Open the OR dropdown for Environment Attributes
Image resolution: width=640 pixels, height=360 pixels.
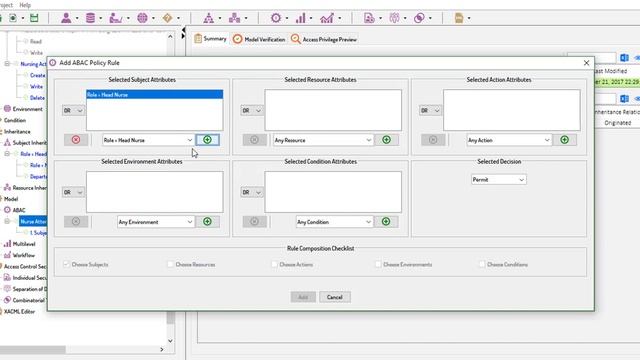(x=73, y=192)
